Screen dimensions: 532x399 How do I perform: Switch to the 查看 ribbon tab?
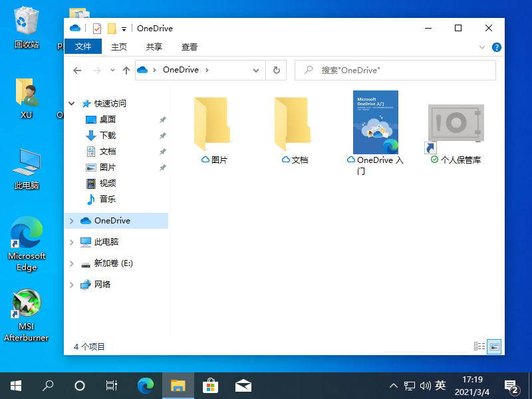tap(189, 47)
